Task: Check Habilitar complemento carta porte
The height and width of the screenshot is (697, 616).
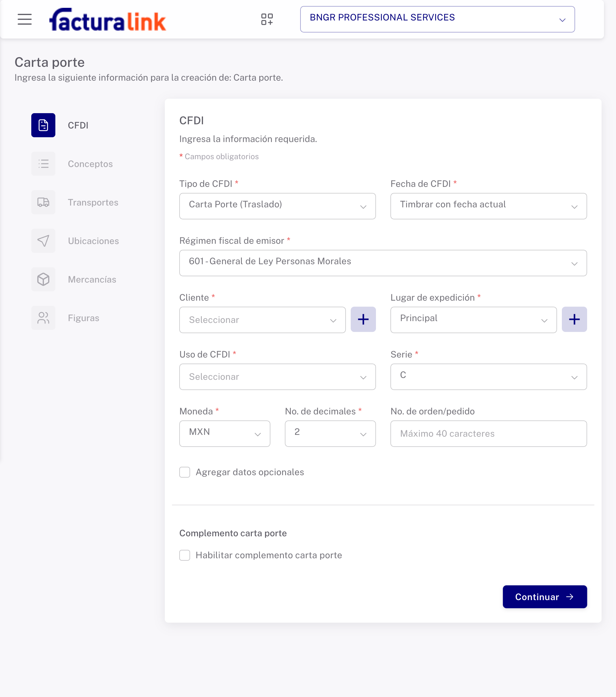Action: tap(185, 556)
